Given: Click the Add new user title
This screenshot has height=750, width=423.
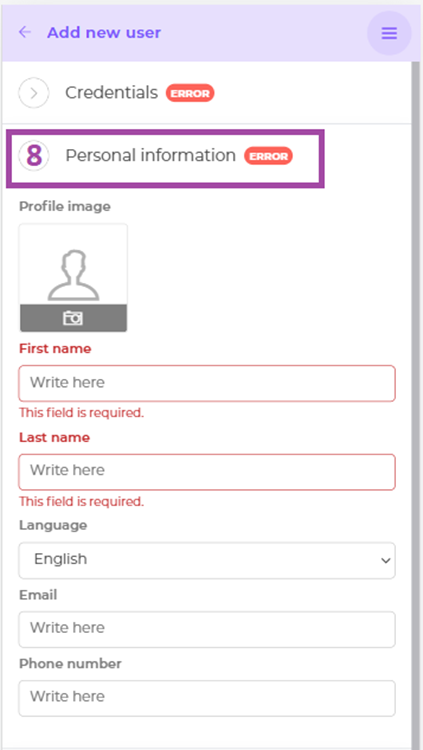Looking at the screenshot, I should coord(104,33).
